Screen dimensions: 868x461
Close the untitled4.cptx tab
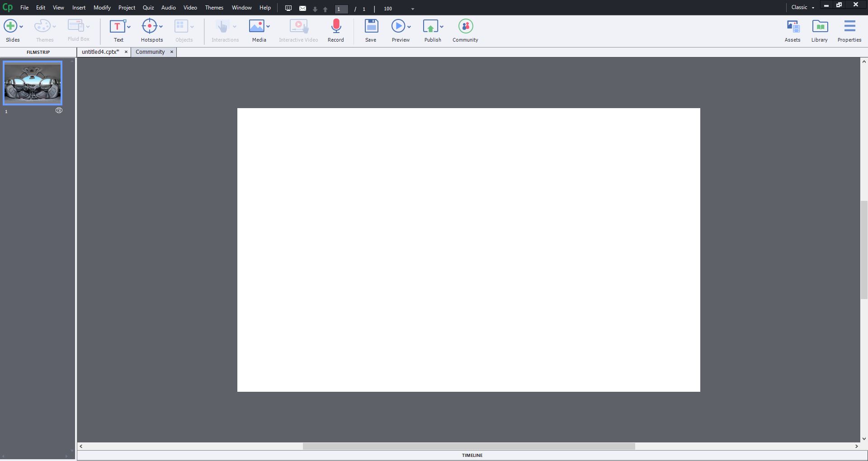click(x=126, y=52)
